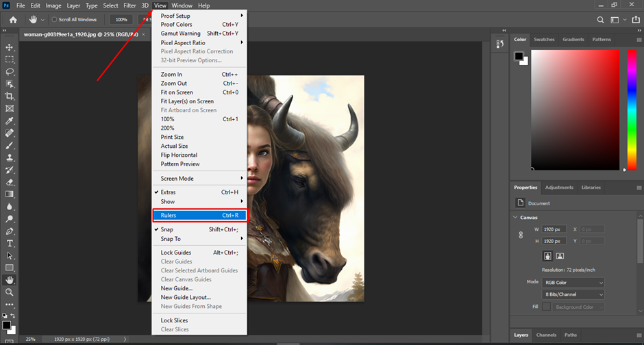Select the Lasso tool
The width and height of the screenshot is (644, 345).
point(10,72)
